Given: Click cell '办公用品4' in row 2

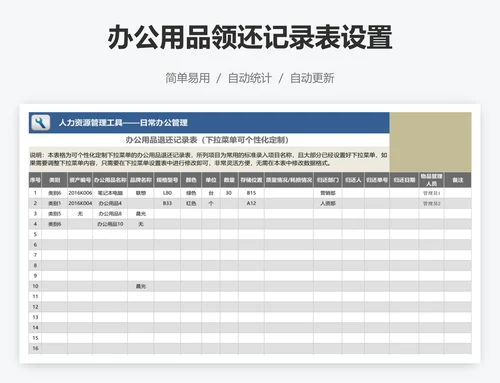Looking at the screenshot, I should (110, 203).
